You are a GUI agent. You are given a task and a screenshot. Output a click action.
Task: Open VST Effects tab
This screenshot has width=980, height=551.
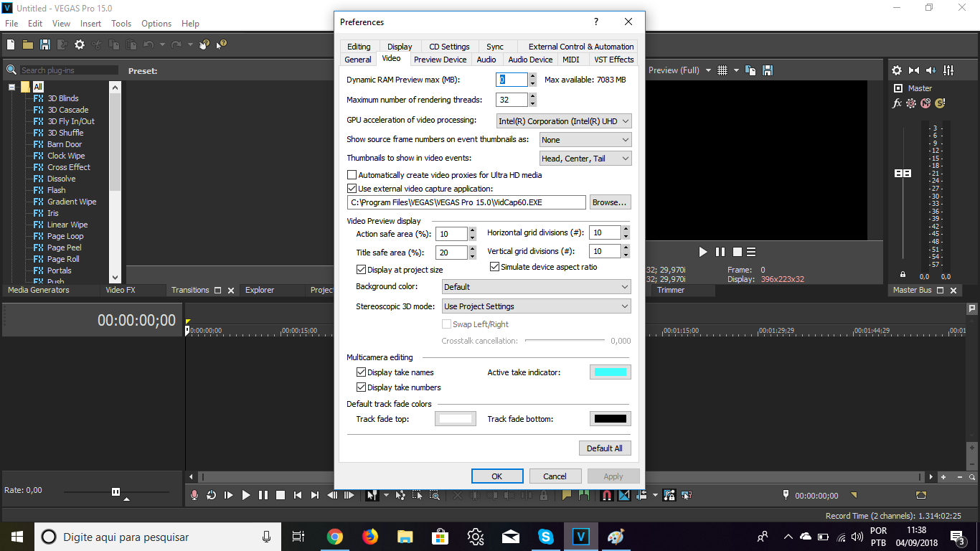pos(614,60)
